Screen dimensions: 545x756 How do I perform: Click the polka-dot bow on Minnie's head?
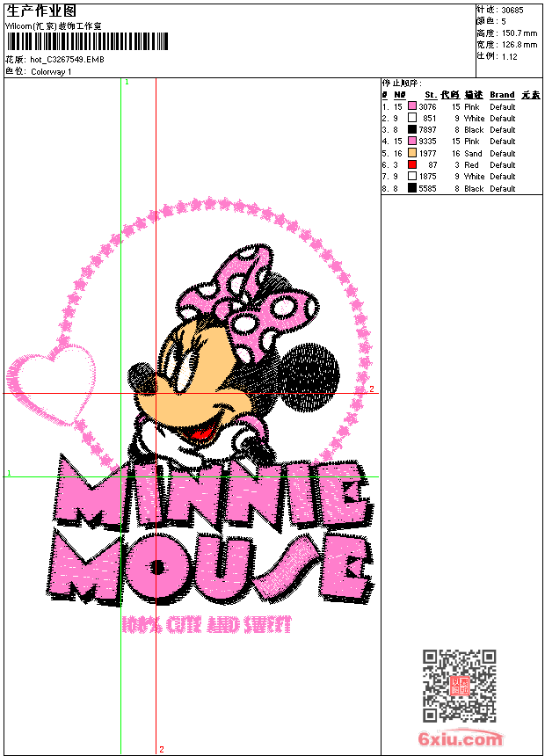click(246, 304)
